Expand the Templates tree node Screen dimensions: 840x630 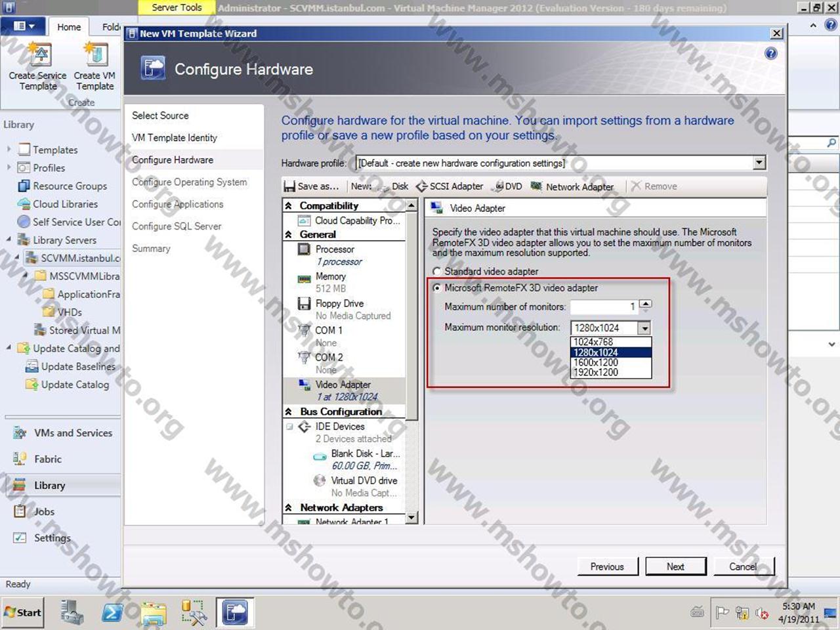[9, 149]
